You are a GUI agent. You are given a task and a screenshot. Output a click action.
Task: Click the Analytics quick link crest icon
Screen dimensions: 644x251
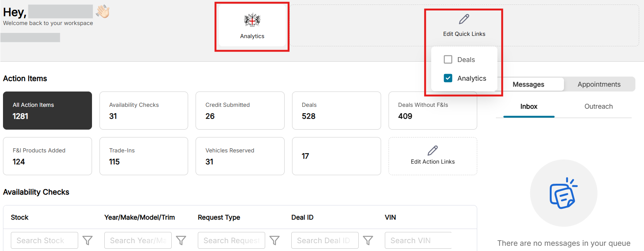tap(252, 20)
